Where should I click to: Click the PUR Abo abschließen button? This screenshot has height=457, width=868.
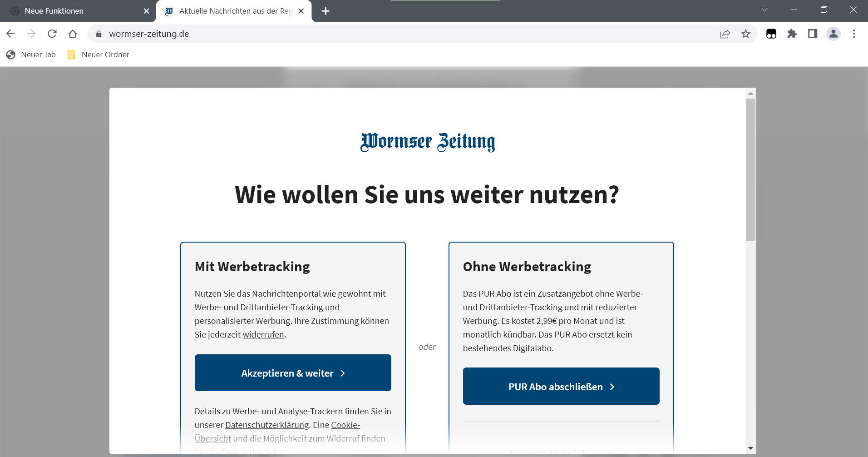click(561, 386)
